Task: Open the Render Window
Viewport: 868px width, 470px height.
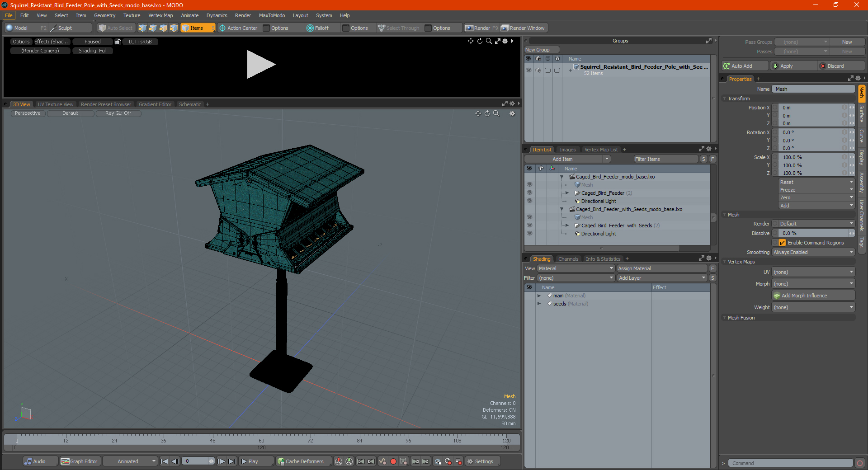Action: pyautogui.click(x=524, y=28)
